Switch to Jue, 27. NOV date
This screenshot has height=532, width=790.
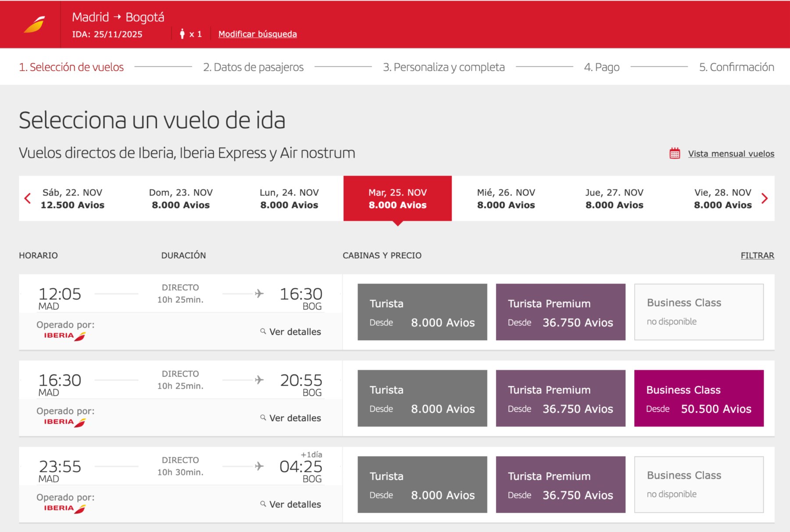(x=614, y=199)
